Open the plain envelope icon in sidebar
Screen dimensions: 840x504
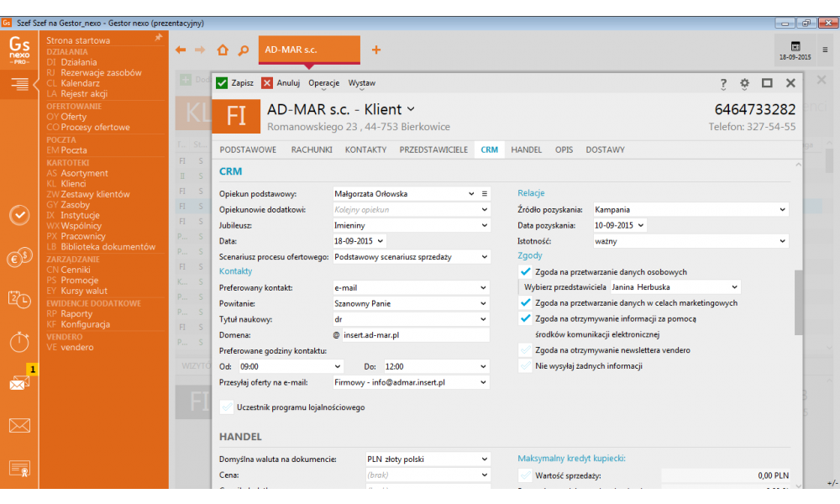[19, 426]
